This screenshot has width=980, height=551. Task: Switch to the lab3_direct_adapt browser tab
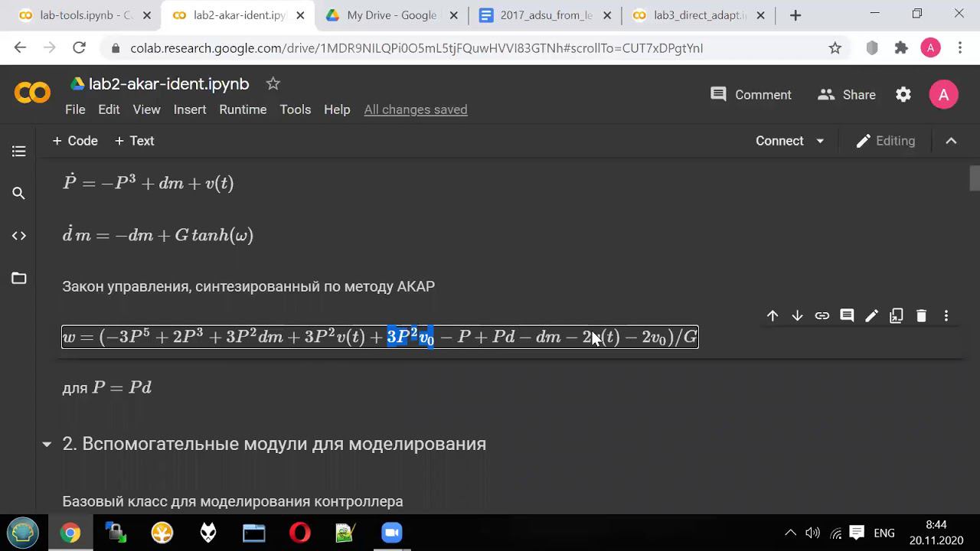699,15
